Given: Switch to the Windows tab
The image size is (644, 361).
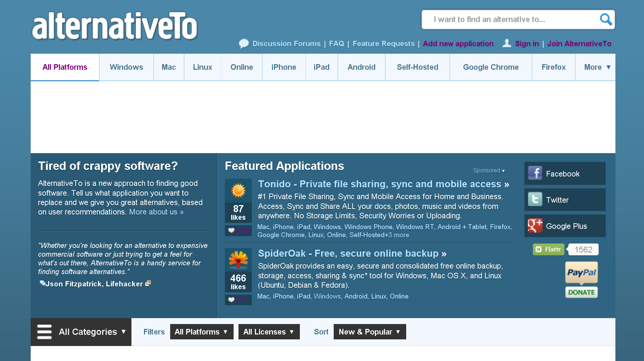Looking at the screenshot, I should [127, 67].
